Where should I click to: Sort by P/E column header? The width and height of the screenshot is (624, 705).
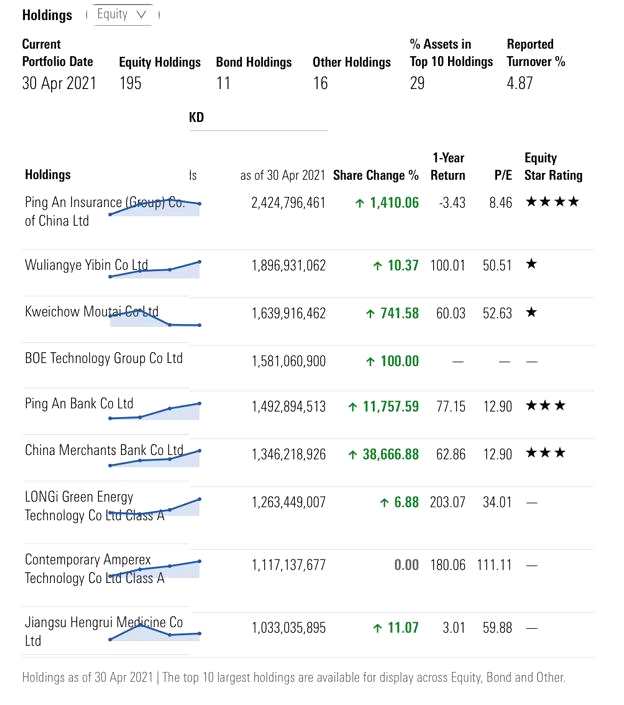click(x=503, y=175)
